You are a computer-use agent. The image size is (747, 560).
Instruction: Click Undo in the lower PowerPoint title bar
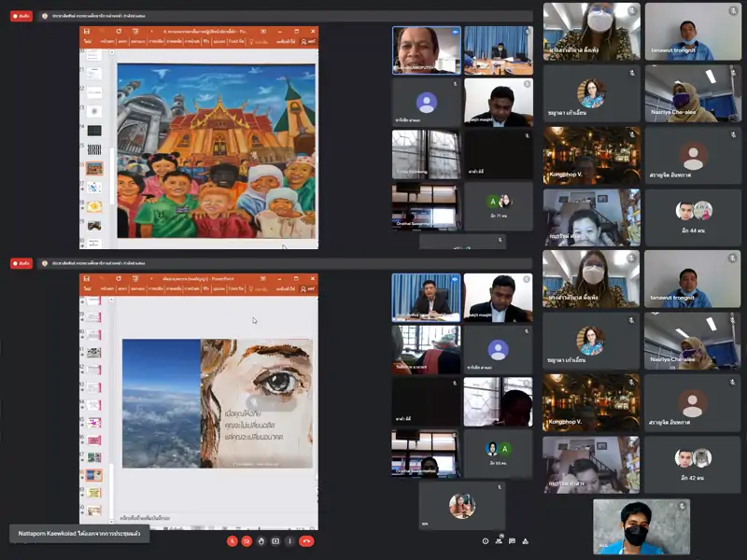click(102, 278)
